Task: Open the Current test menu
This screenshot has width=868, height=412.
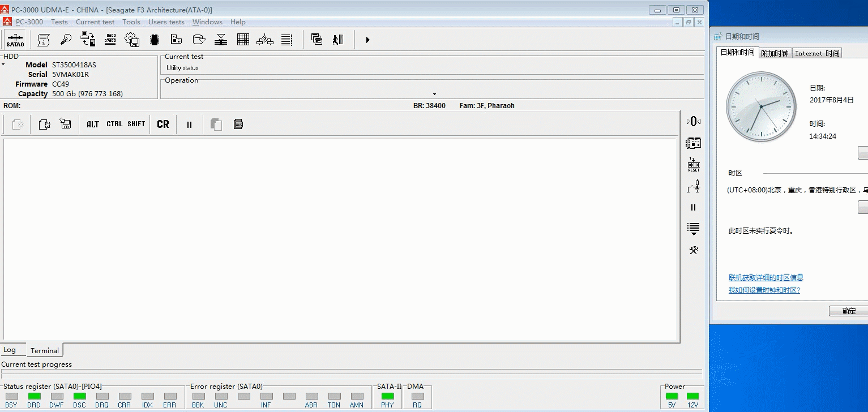Action: coord(95,22)
